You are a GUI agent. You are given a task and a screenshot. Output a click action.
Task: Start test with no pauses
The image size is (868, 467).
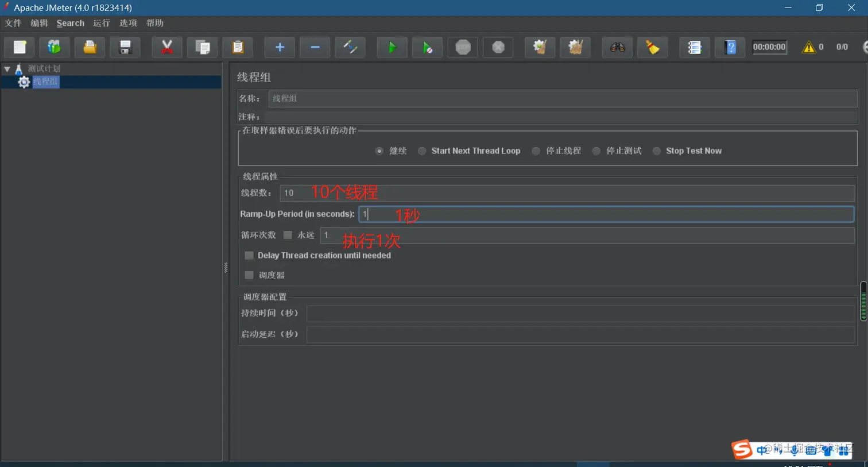428,47
